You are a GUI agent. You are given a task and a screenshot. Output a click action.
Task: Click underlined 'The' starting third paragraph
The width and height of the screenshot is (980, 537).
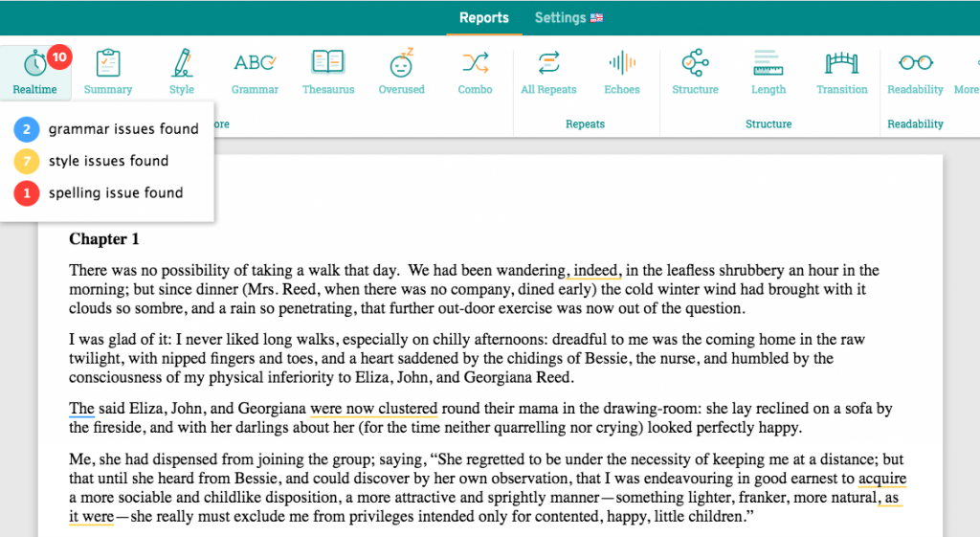tap(81, 408)
